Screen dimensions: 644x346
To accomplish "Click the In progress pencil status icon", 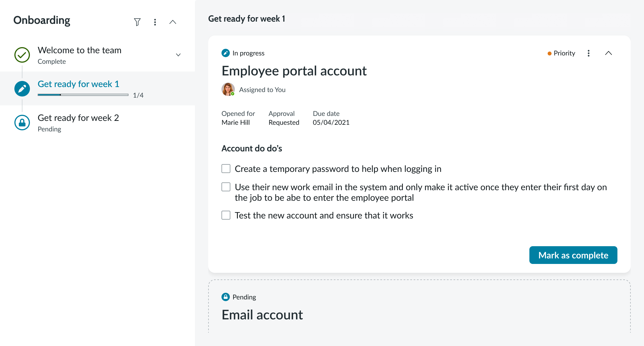I will tap(226, 53).
